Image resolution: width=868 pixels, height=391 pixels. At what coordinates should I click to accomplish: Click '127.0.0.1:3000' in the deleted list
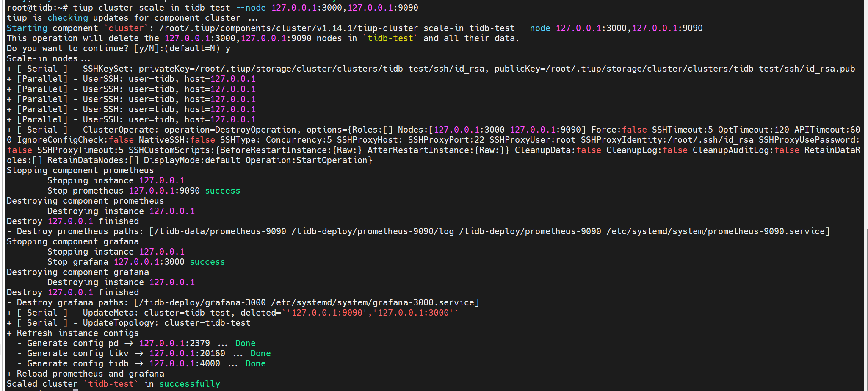413,313
